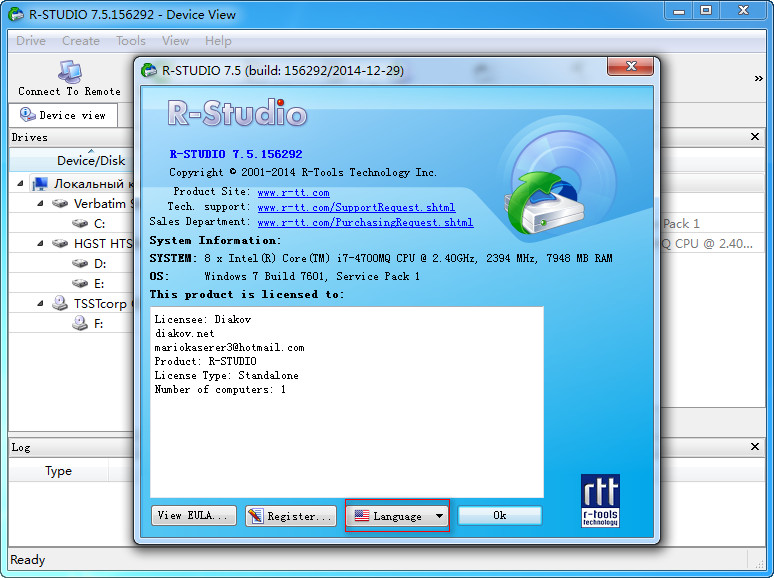Click the Type column header in Log
The width and height of the screenshot is (774, 578).
58,471
